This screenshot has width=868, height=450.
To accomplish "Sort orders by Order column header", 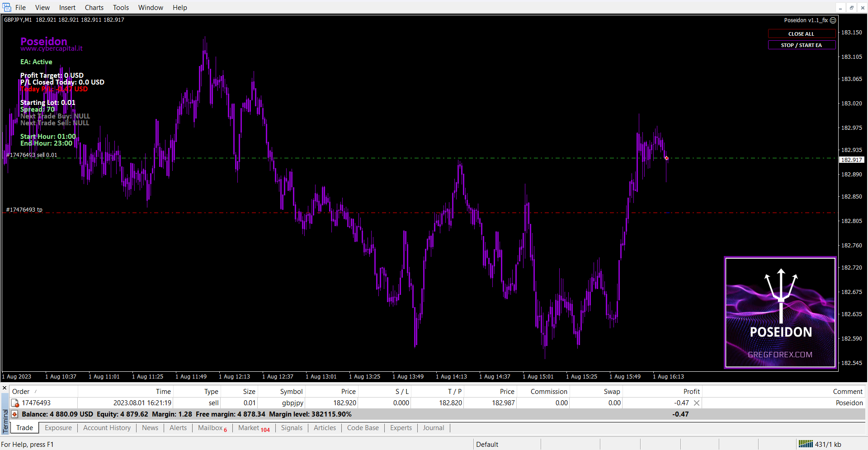I will pyautogui.click(x=21, y=392).
